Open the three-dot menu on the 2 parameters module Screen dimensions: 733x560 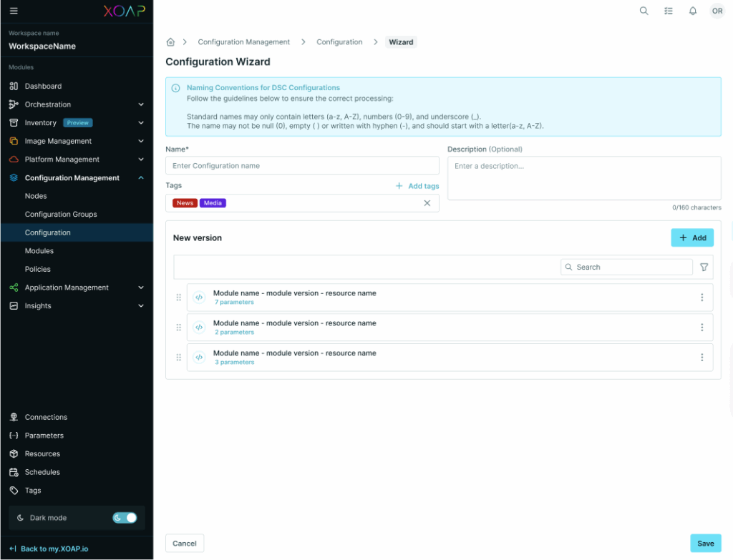pos(702,327)
